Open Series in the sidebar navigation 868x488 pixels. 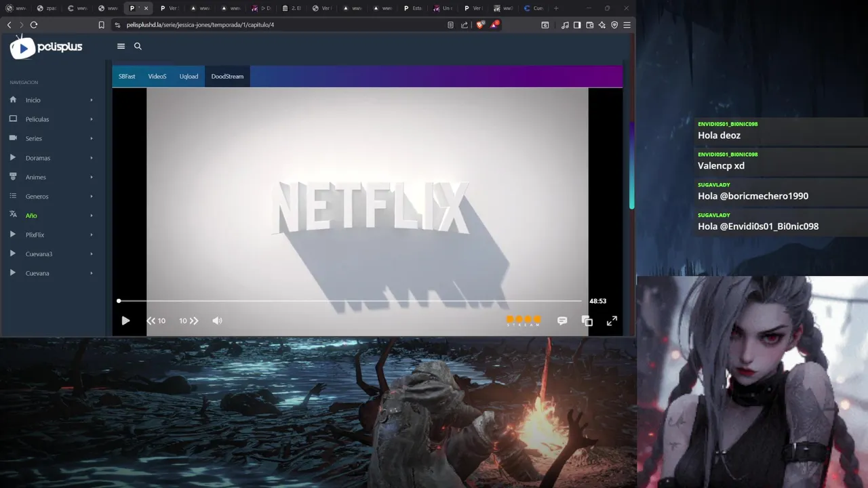click(x=34, y=138)
